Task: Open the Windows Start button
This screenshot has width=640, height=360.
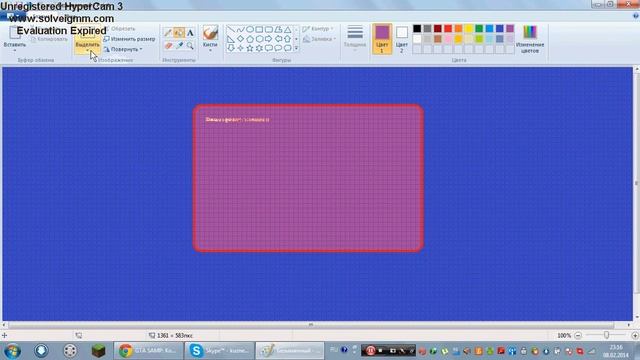Action: pos(13,351)
